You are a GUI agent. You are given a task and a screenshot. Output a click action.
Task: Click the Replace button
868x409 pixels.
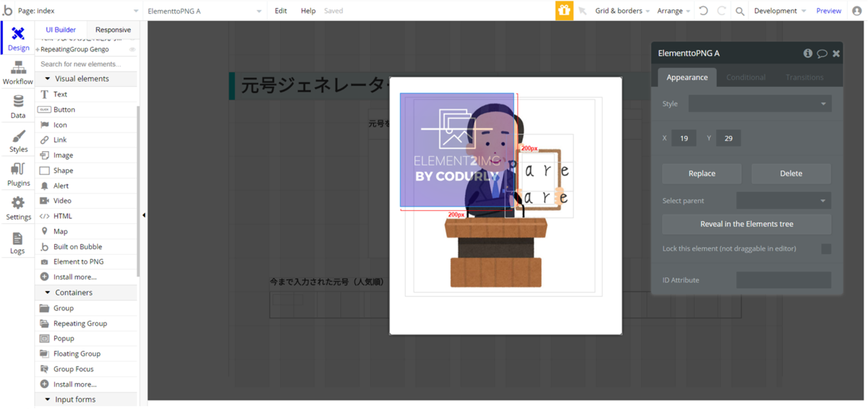pyautogui.click(x=702, y=173)
